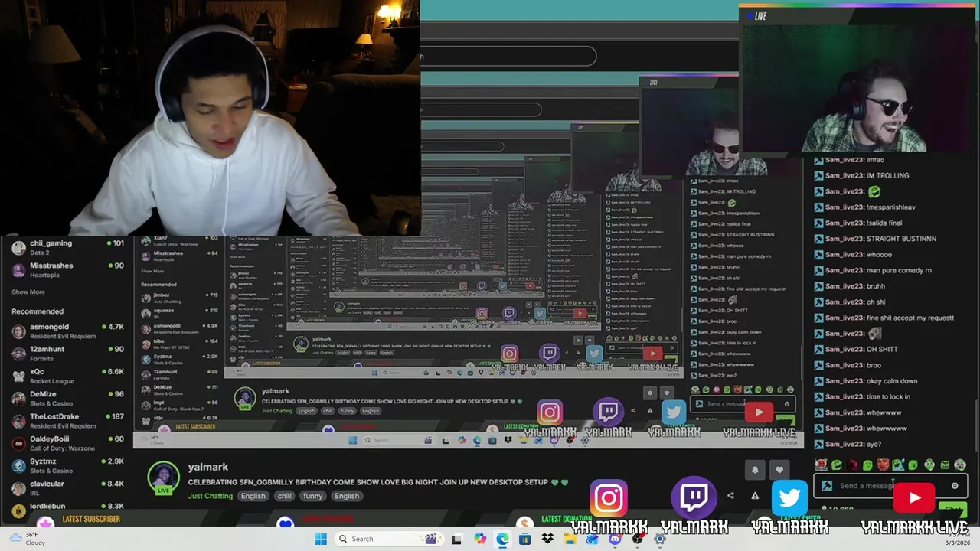Open yalmark's LIVE channel avatar
This screenshot has width=980, height=551.
pyautogui.click(x=163, y=478)
